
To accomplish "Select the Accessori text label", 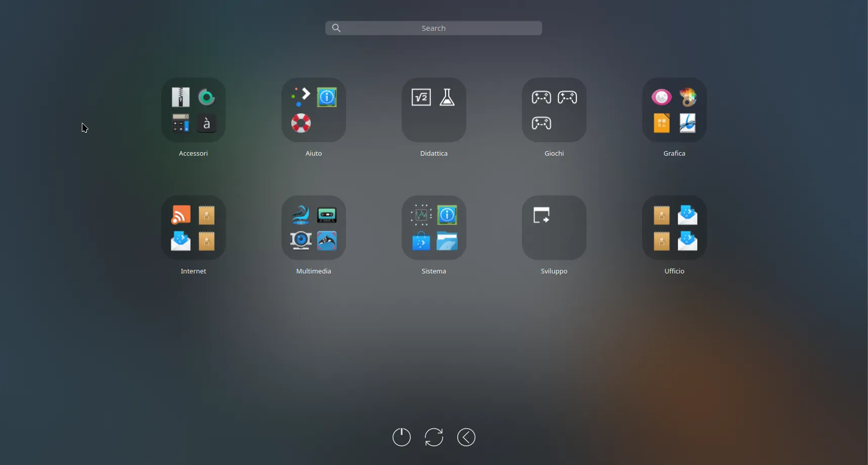I will click(x=194, y=153).
